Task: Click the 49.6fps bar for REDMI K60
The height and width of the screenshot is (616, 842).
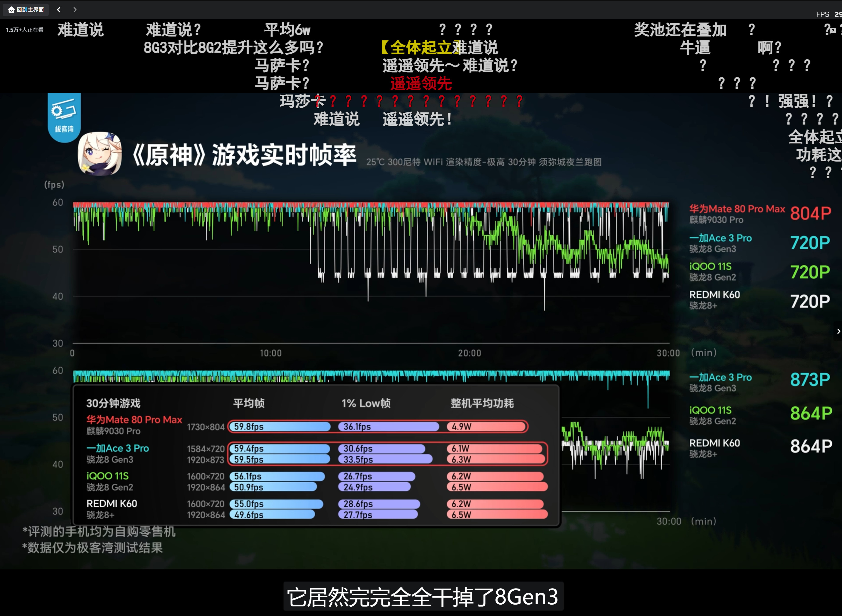Action: coord(272,514)
